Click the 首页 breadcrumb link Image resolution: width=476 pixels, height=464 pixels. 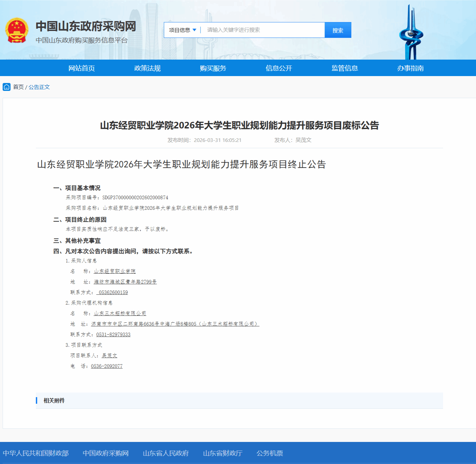click(18, 87)
